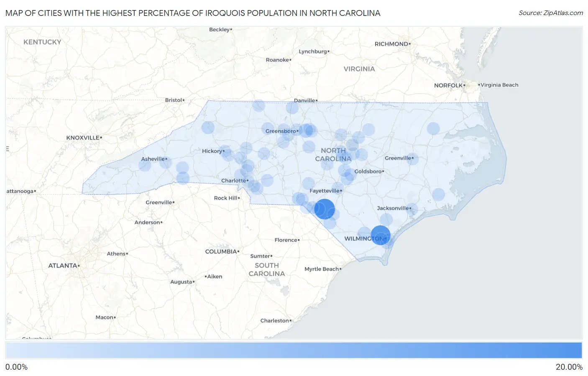Screen dimensions: 588x376
Task: Click the Beckley city label
Action: pos(220,29)
